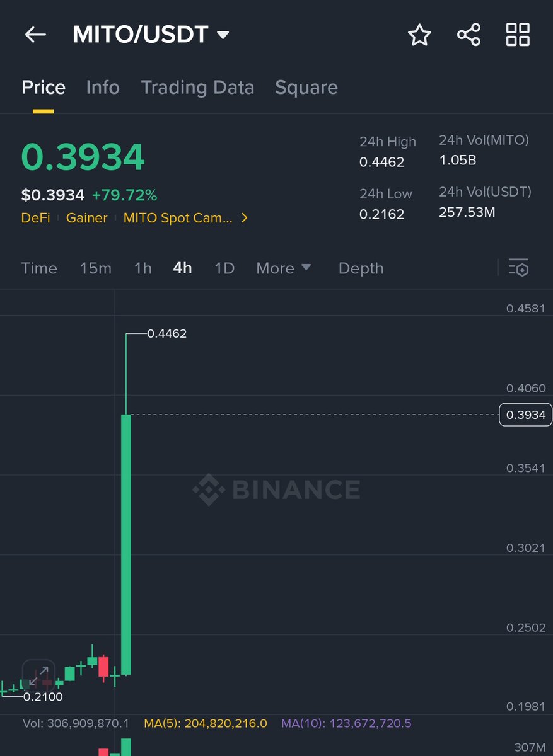Switch to the Trading Data tab
The image size is (553, 756).
tap(197, 87)
